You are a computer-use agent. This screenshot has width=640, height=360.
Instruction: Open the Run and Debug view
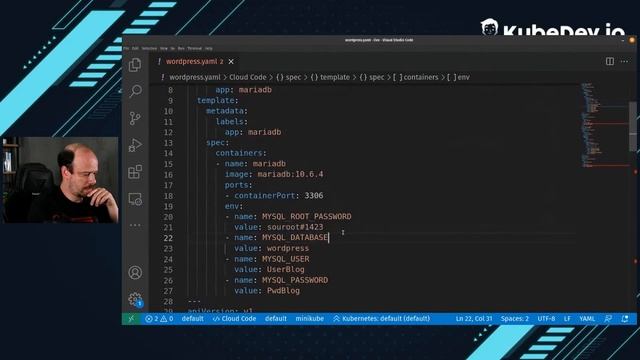[135, 145]
